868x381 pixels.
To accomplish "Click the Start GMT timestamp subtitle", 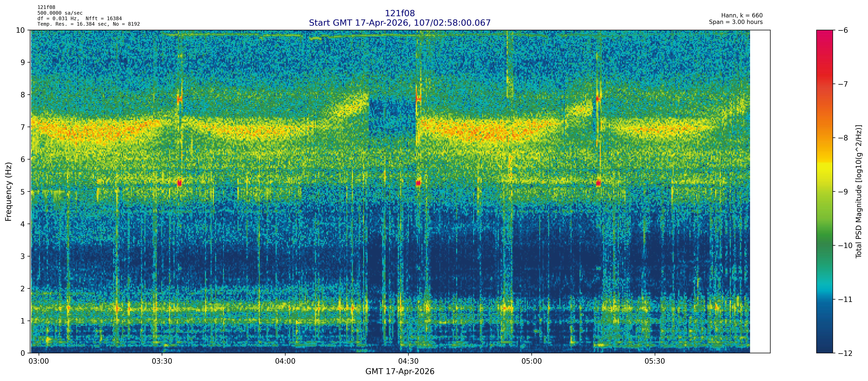I will pos(400,23).
